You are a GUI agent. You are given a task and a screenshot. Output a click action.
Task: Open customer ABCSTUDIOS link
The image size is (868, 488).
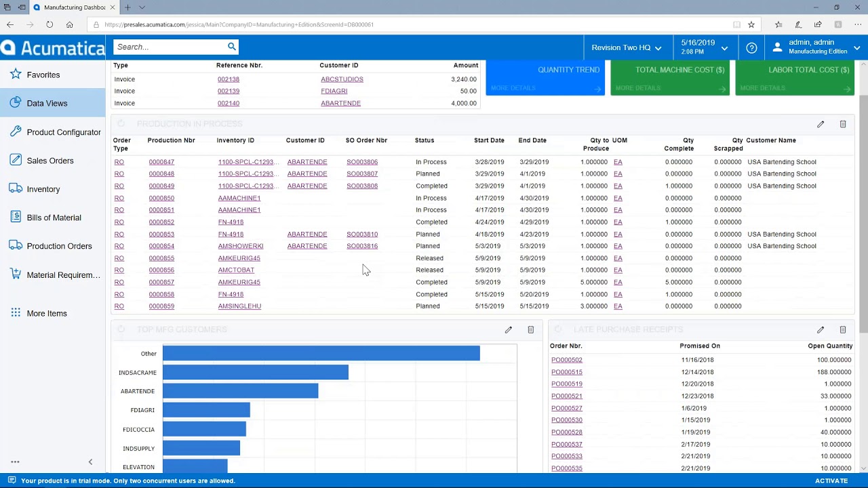tap(342, 79)
